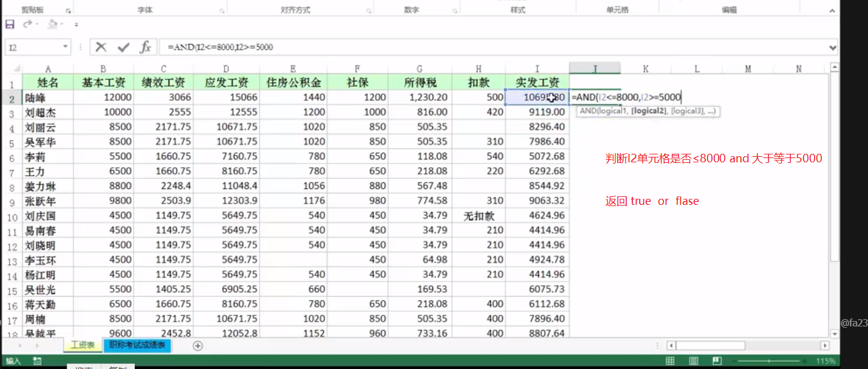868x369 pixels.
Task: Select name cell 陆峰
Action: click(48, 97)
